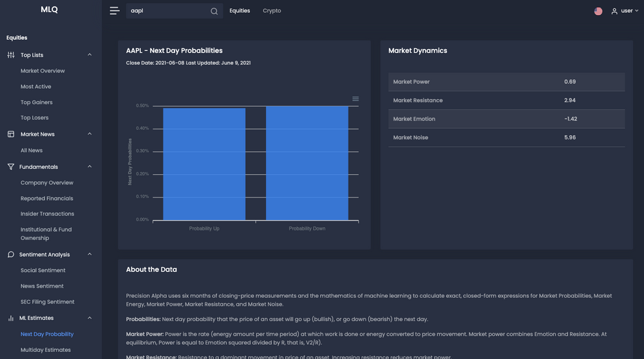Open Market Overview

point(43,71)
